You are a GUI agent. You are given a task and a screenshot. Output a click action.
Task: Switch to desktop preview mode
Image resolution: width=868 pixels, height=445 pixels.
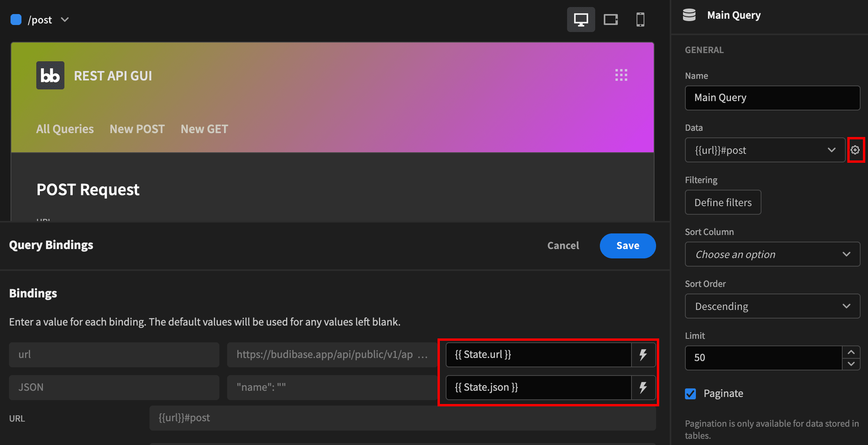coord(581,20)
